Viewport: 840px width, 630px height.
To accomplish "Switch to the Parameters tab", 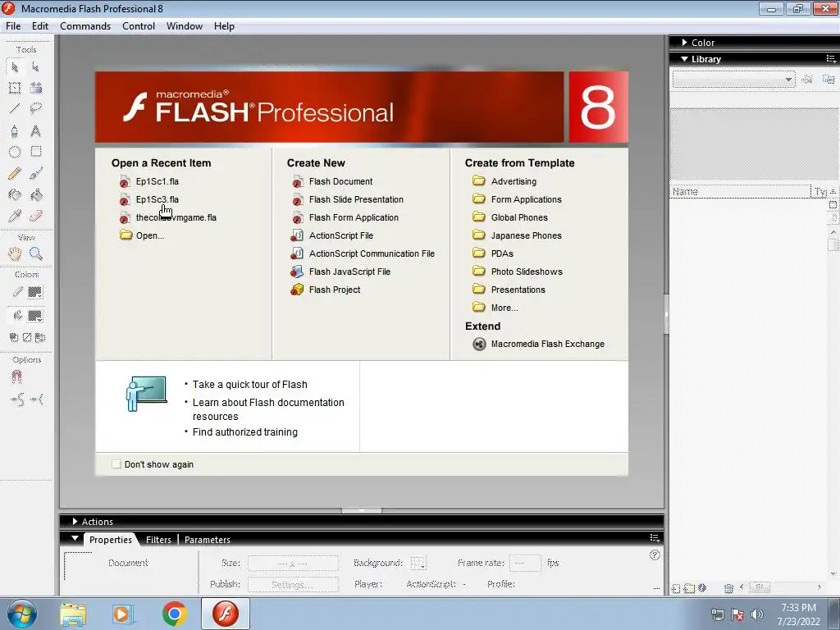I will click(208, 540).
